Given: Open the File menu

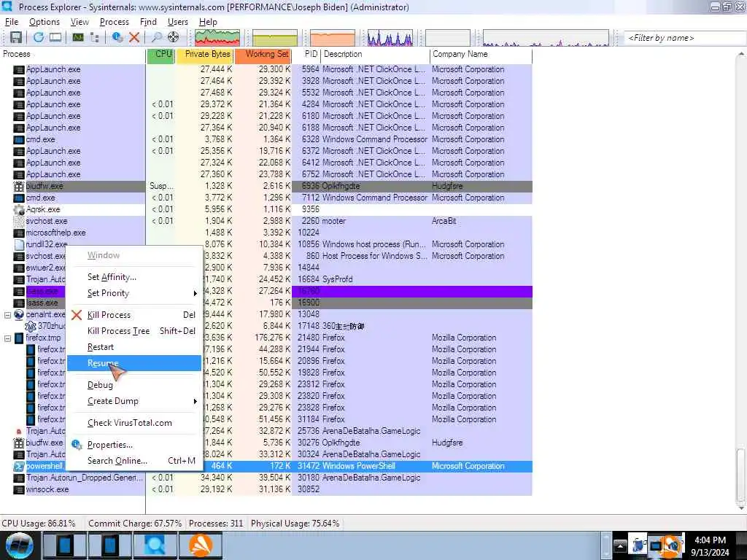Looking at the screenshot, I should (12, 22).
